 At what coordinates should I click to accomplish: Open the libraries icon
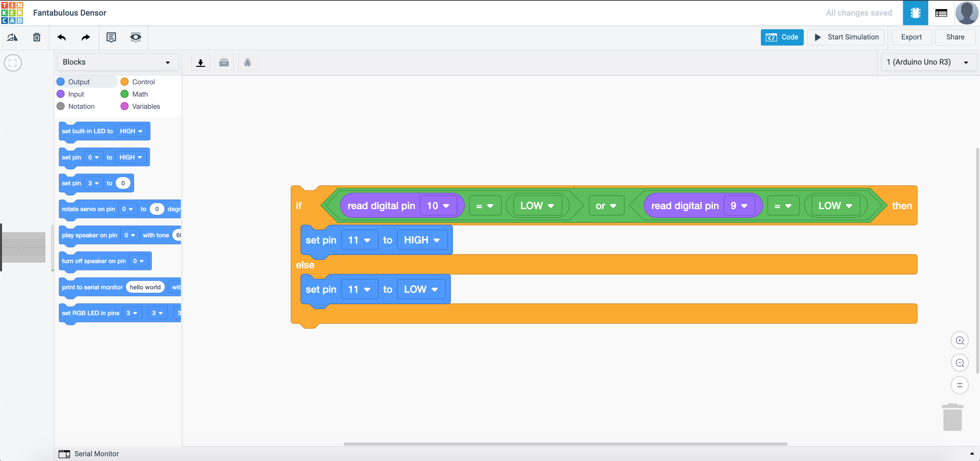click(224, 62)
